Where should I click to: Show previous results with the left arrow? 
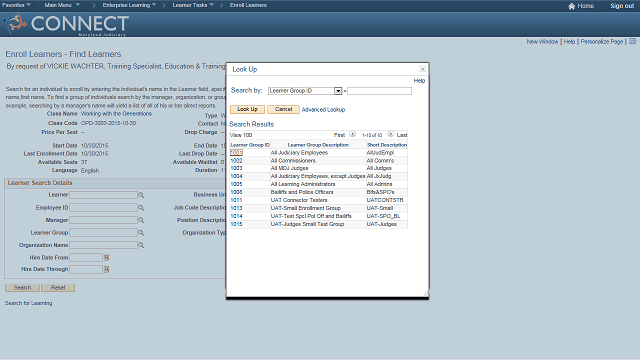pos(353,134)
